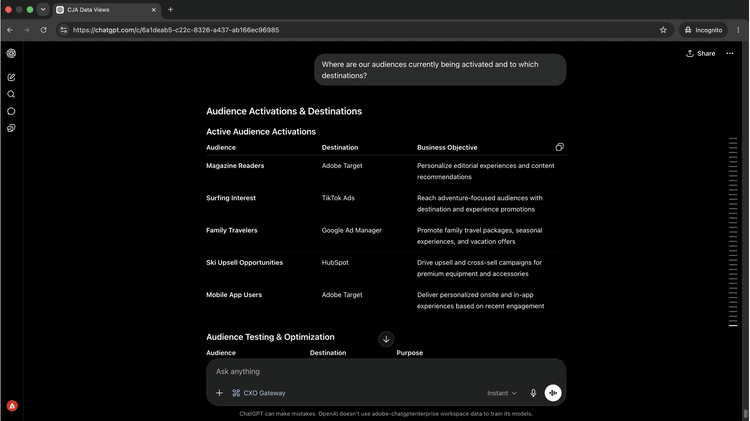Click the HubSpot destination cell
The width and height of the screenshot is (750, 421).
point(335,263)
